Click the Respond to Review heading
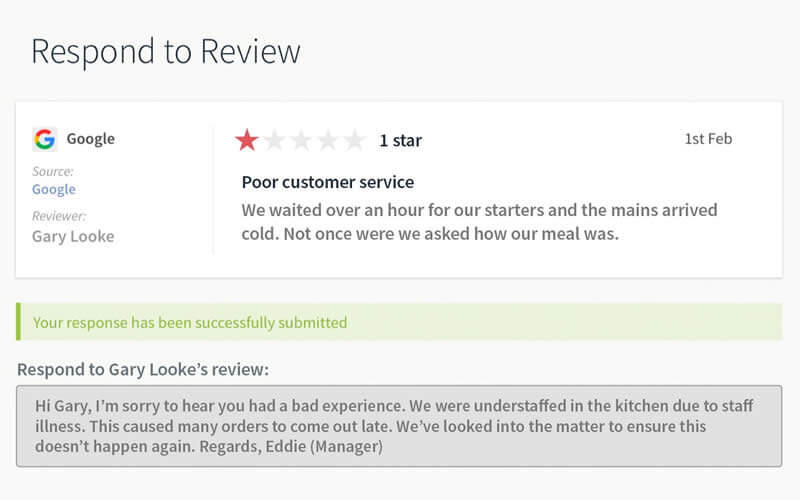 [166, 52]
